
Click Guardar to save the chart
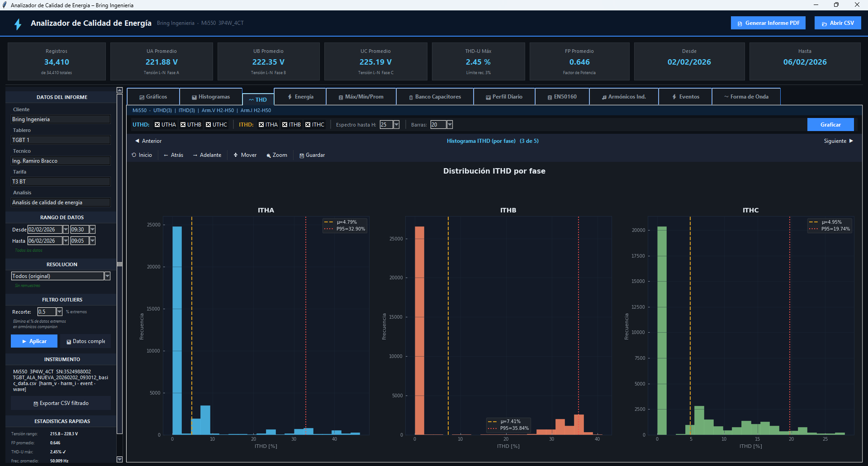(x=312, y=155)
